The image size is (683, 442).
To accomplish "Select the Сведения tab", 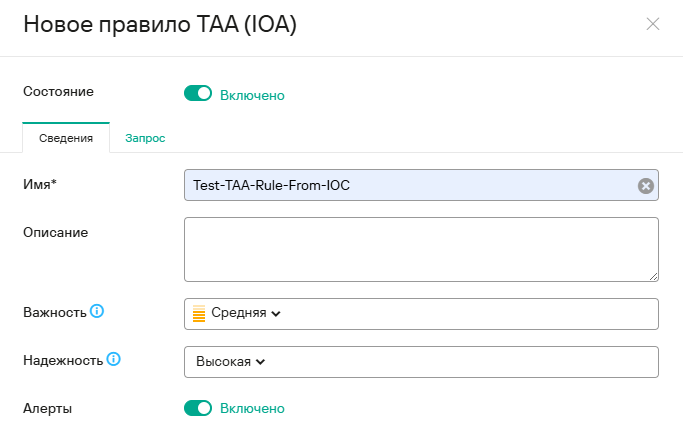I will pos(66,138).
